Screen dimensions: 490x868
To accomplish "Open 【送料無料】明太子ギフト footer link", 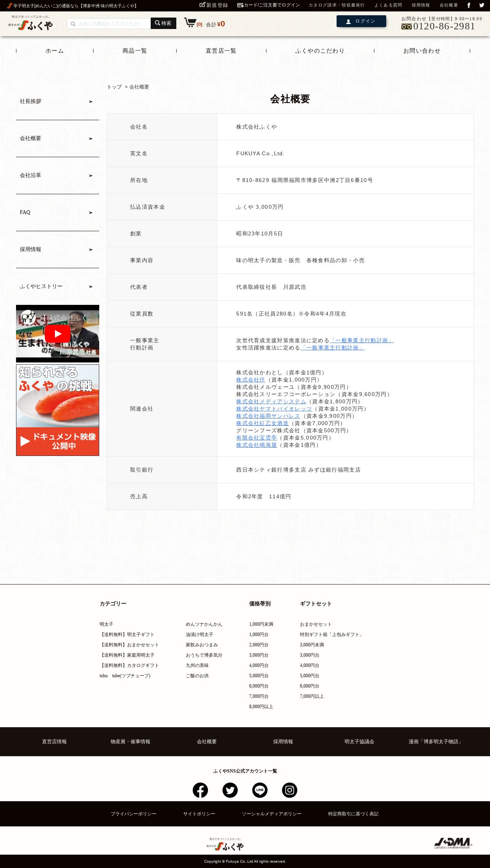I will point(127,634).
